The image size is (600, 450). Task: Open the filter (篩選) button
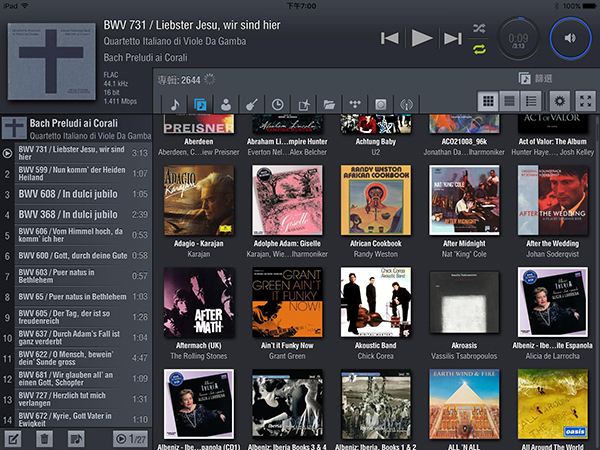click(x=535, y=78)
